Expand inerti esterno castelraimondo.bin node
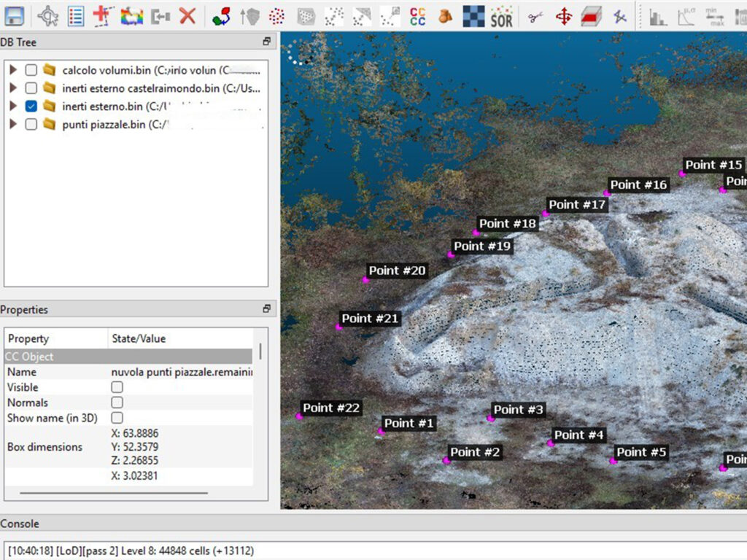The image size is (747, 560). 12,88
